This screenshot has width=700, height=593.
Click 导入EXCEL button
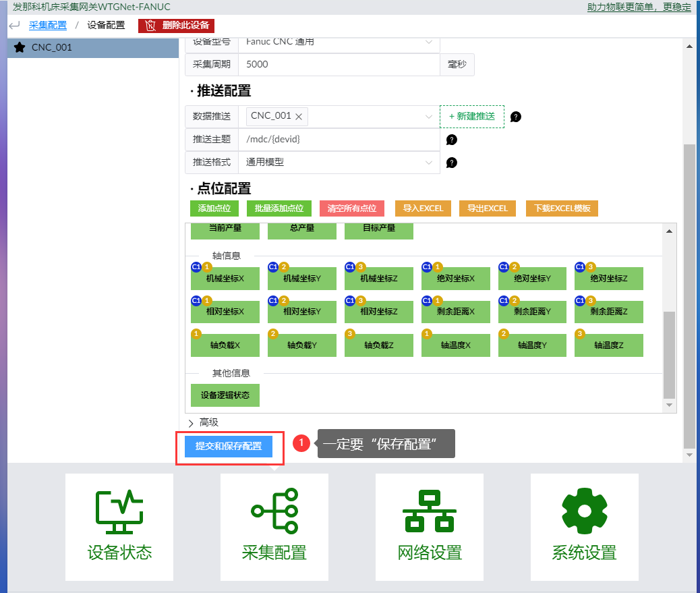point(424,208)
